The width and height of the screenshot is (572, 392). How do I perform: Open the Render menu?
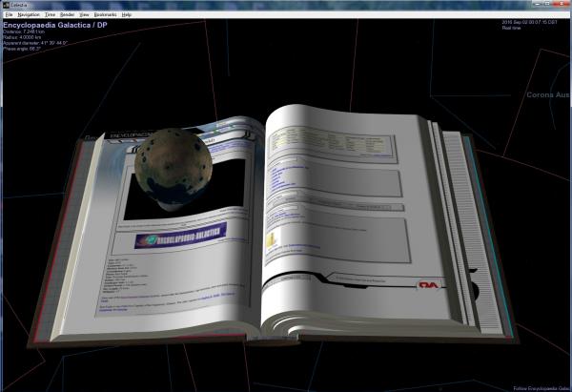(x=67, y=14)
